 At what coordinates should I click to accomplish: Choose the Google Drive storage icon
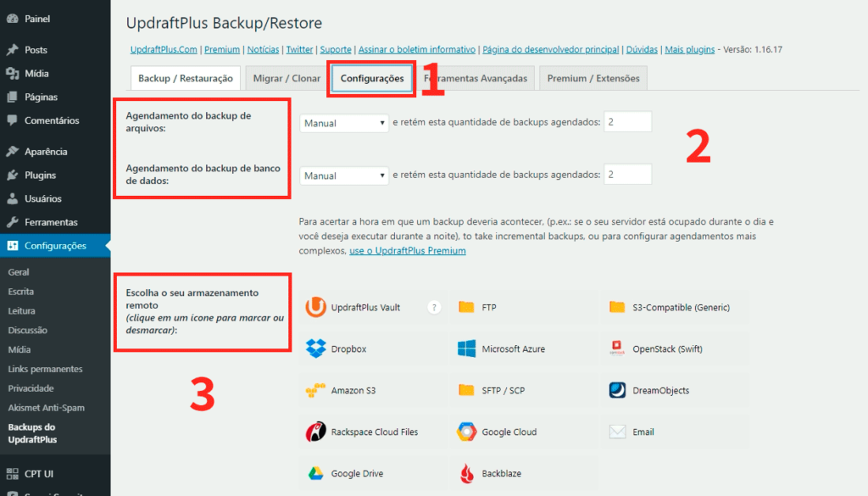point(316,473)
